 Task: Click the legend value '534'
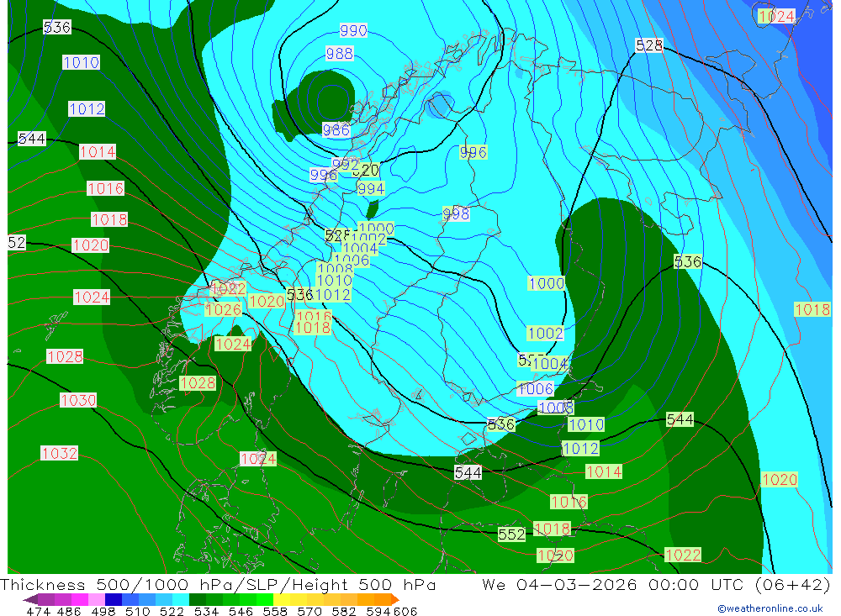pos(207,611)
